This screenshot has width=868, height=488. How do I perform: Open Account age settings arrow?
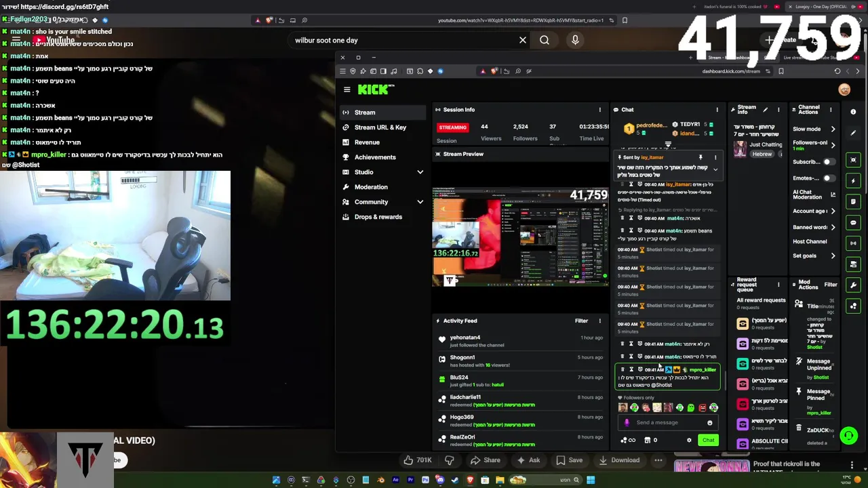[833, 211]
